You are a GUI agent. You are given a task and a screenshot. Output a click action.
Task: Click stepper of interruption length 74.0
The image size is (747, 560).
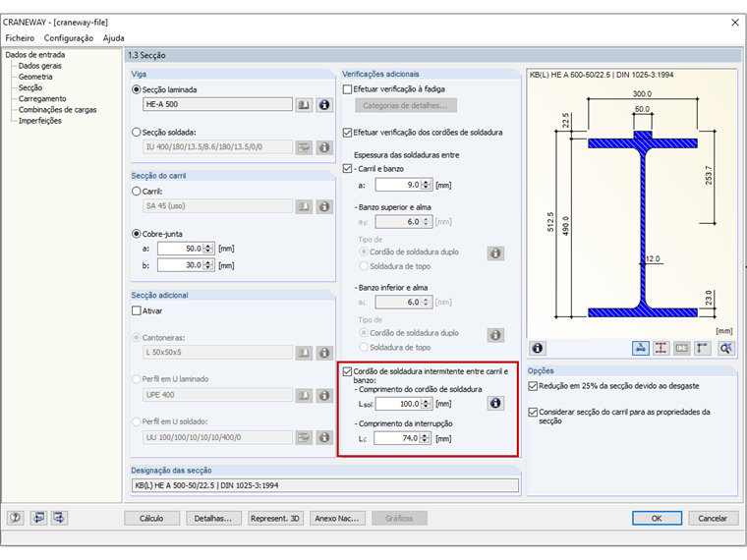(425, 438)
